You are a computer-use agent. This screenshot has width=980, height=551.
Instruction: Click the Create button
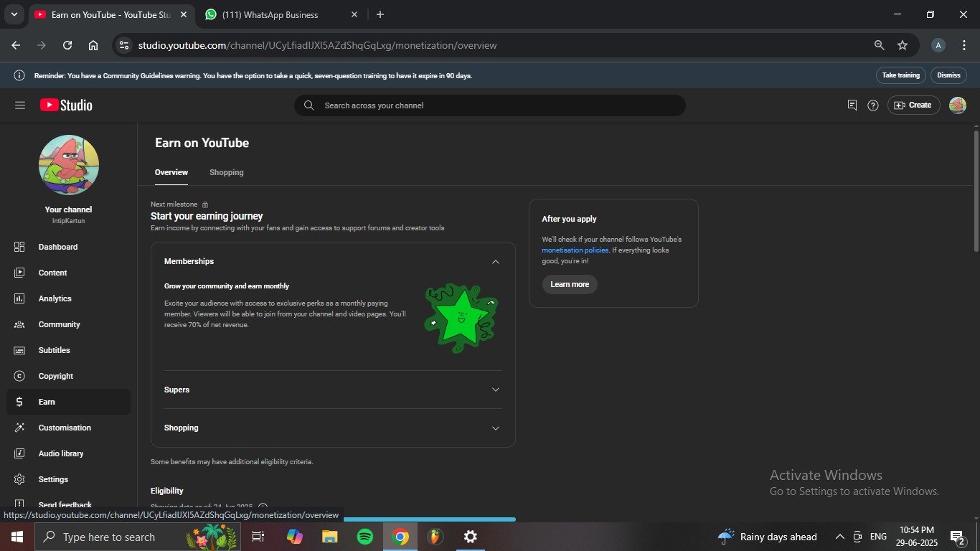(913, 105)
